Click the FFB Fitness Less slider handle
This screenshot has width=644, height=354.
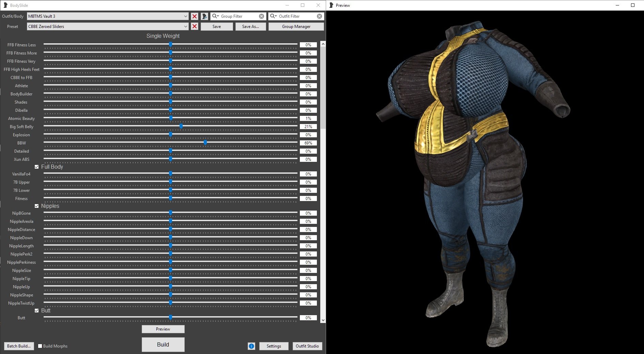click(170, 45)
